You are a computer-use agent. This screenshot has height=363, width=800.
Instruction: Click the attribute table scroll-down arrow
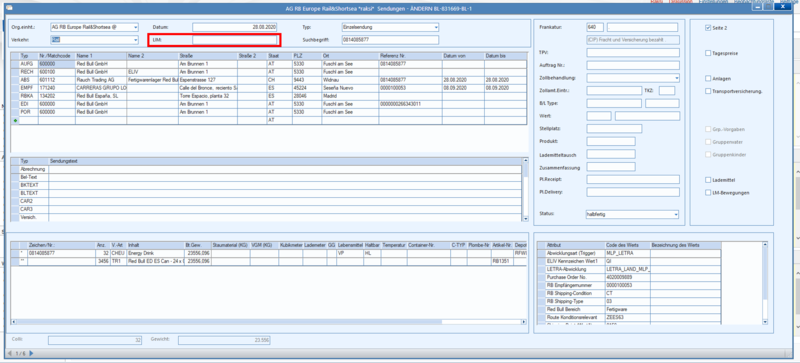(765, 322)
